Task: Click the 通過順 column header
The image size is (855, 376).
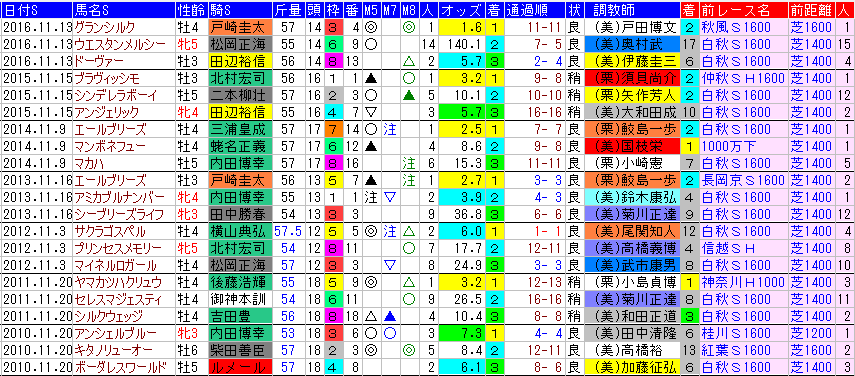Action: click(534, 10)
